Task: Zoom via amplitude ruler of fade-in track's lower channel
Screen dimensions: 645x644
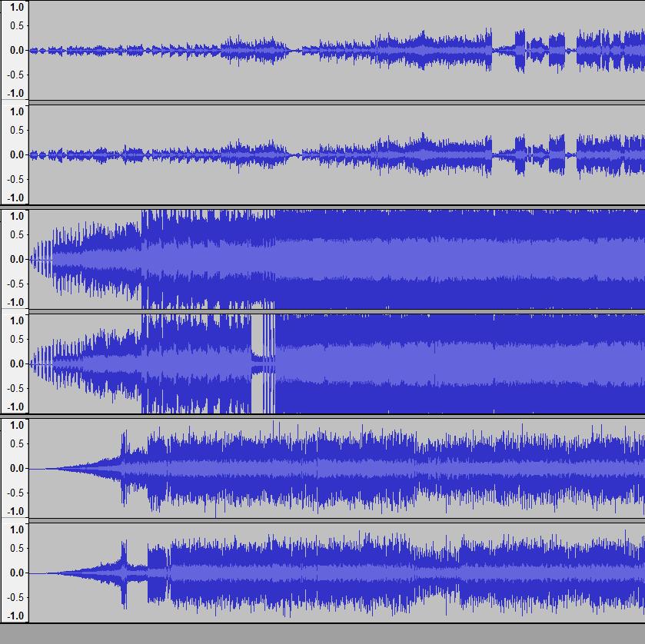Action: coord(15,573)
